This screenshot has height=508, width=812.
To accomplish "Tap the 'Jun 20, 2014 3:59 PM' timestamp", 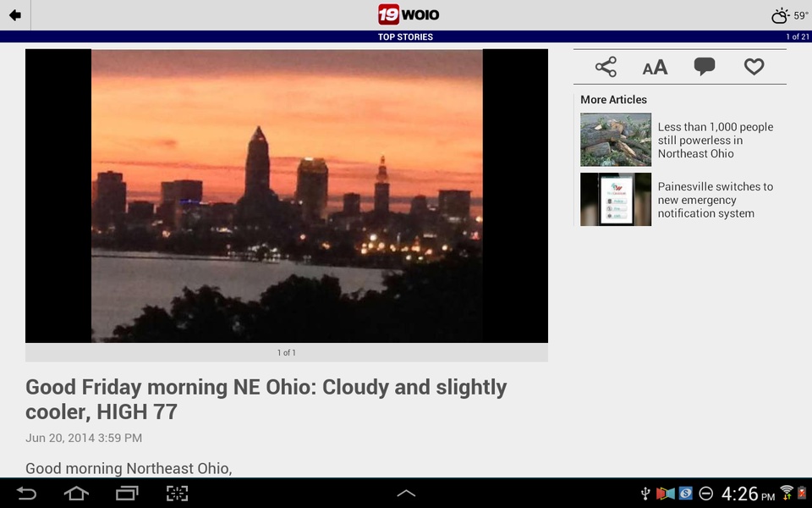I will point(84,438).
